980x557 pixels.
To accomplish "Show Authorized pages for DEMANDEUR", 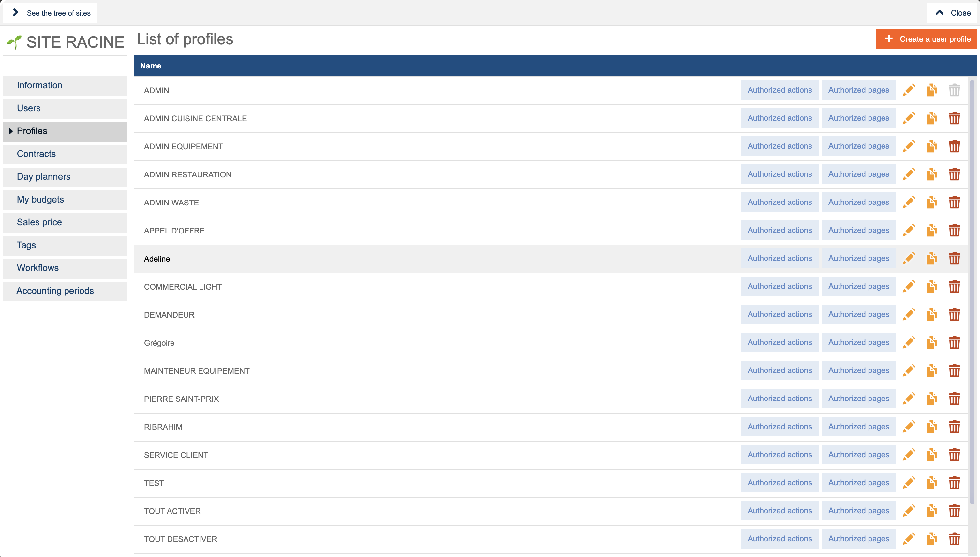I will [858, 314].
